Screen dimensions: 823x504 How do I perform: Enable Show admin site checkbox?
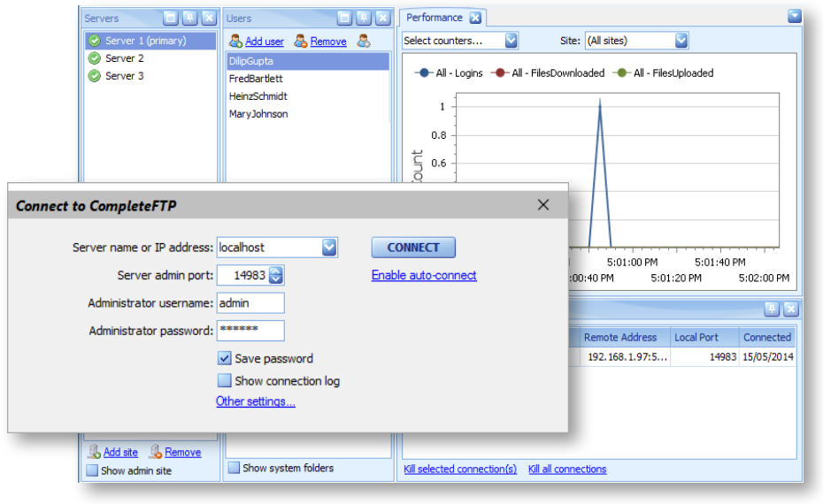[92, 470]
